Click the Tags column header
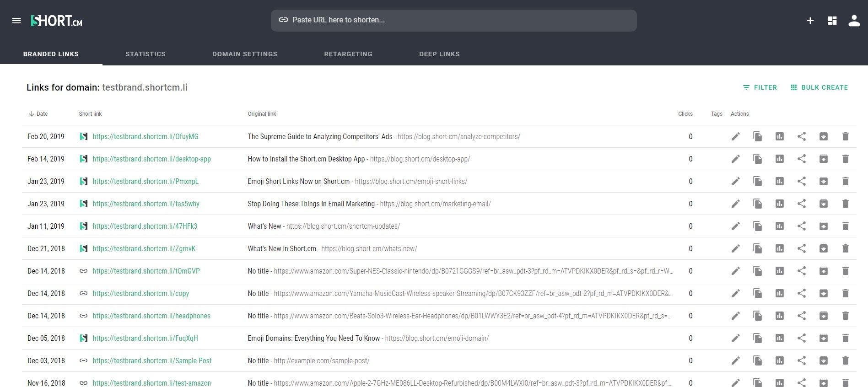The image size is (868, 387). 717,114
